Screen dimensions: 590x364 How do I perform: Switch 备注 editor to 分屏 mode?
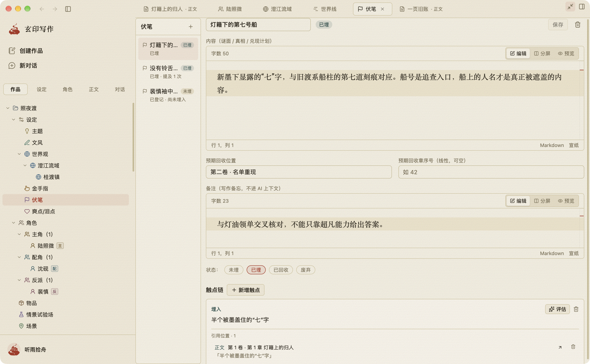[542, 201]
